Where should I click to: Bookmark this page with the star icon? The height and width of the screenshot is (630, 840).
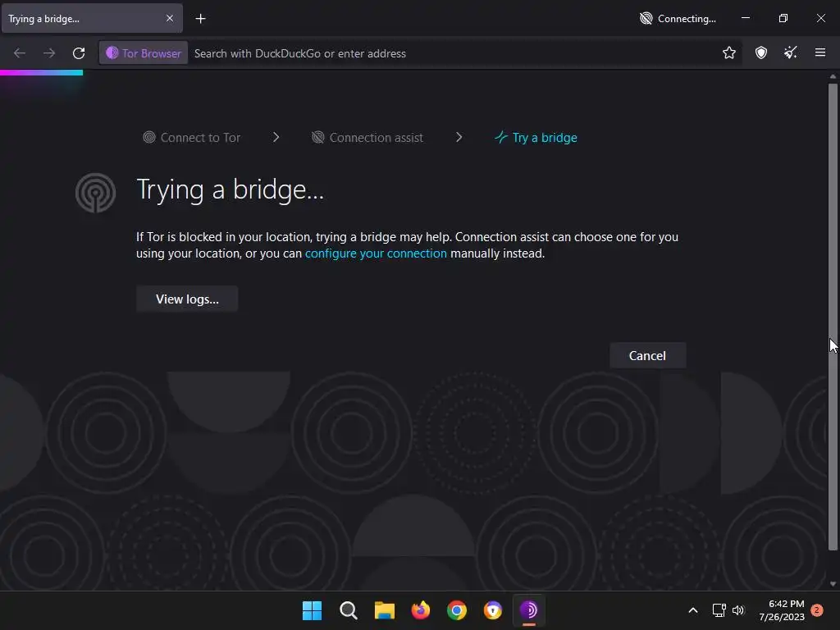[x=728, y=52]
